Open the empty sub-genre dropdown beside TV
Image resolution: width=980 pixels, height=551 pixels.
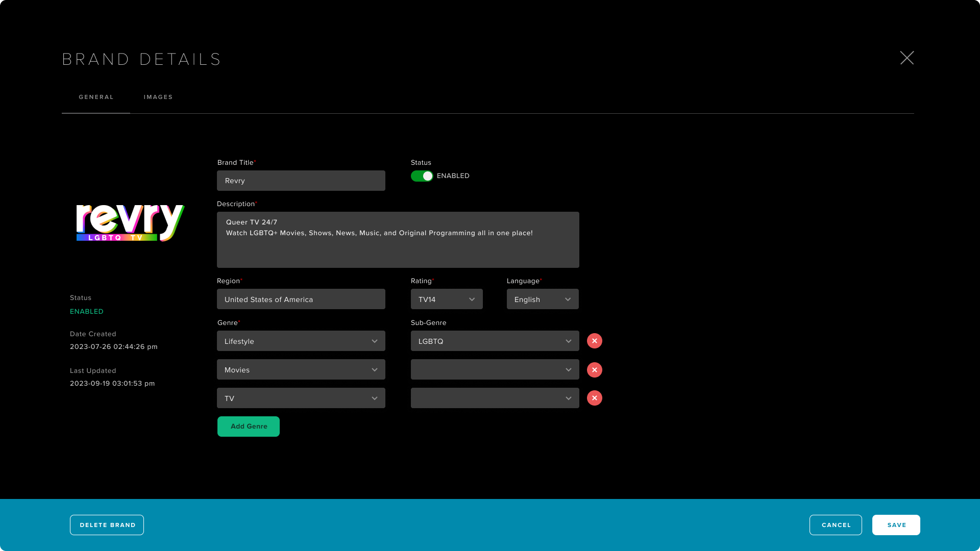[x=495, y=398]
